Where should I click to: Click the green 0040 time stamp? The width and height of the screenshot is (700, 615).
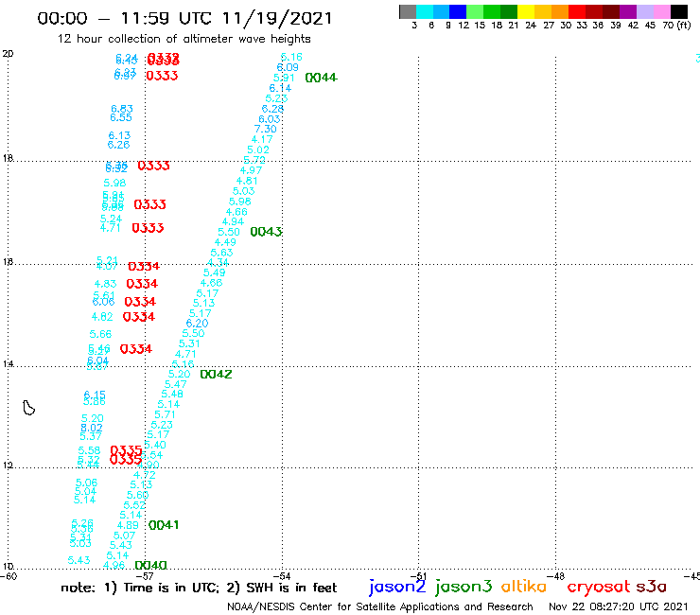coord(151,566)
